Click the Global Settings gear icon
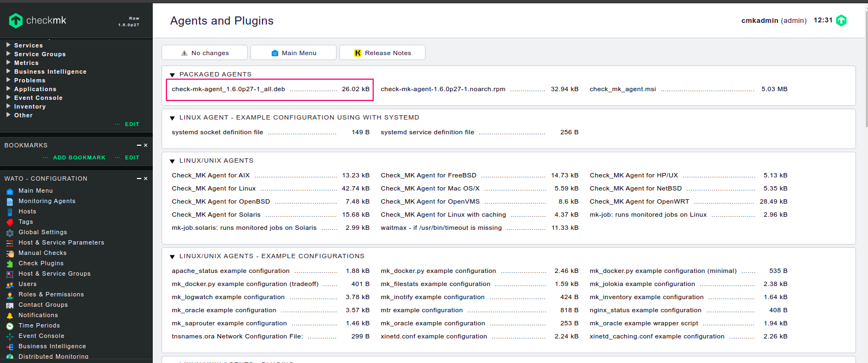The image size is (868, 363). click(10, 233)
